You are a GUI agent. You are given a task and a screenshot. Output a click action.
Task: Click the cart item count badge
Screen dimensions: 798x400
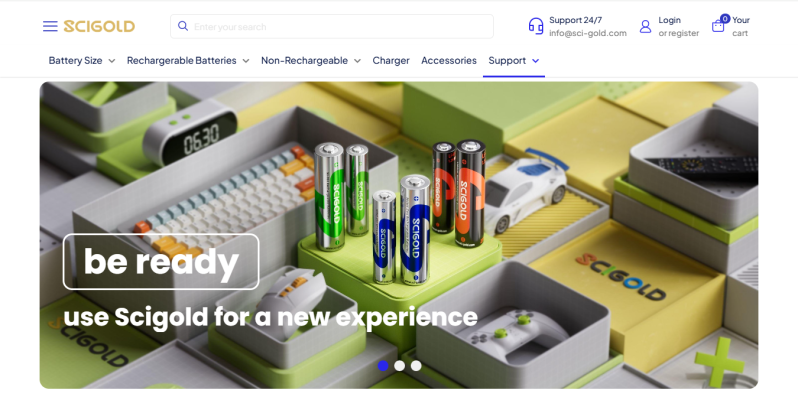pyautogui.click(x=725, y=19)
